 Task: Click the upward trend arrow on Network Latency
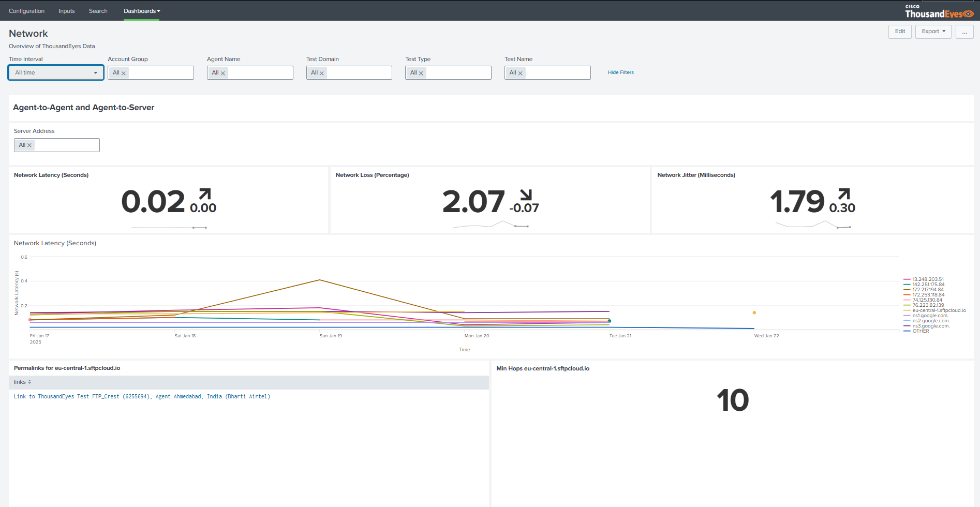205,194
